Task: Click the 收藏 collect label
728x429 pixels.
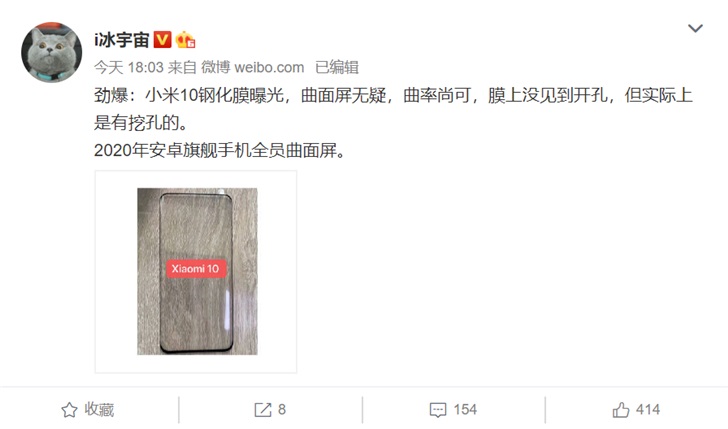Action: pos(99,410)
